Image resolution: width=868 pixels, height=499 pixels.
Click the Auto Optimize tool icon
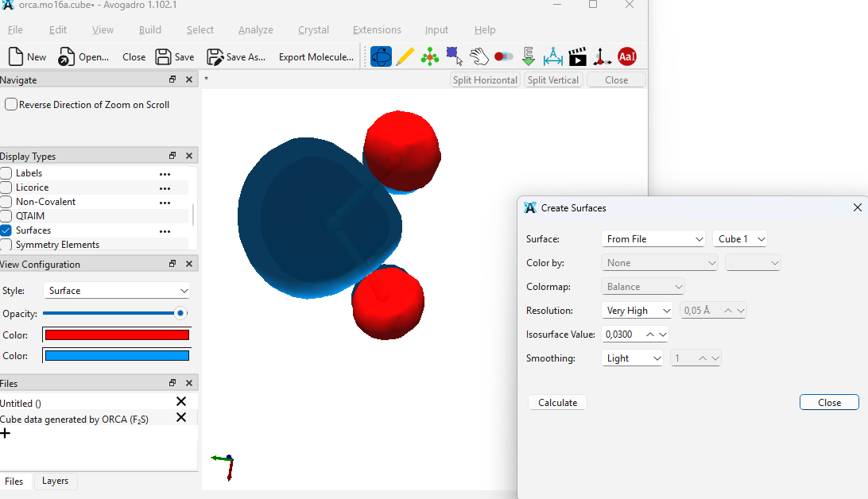point(529,56)
